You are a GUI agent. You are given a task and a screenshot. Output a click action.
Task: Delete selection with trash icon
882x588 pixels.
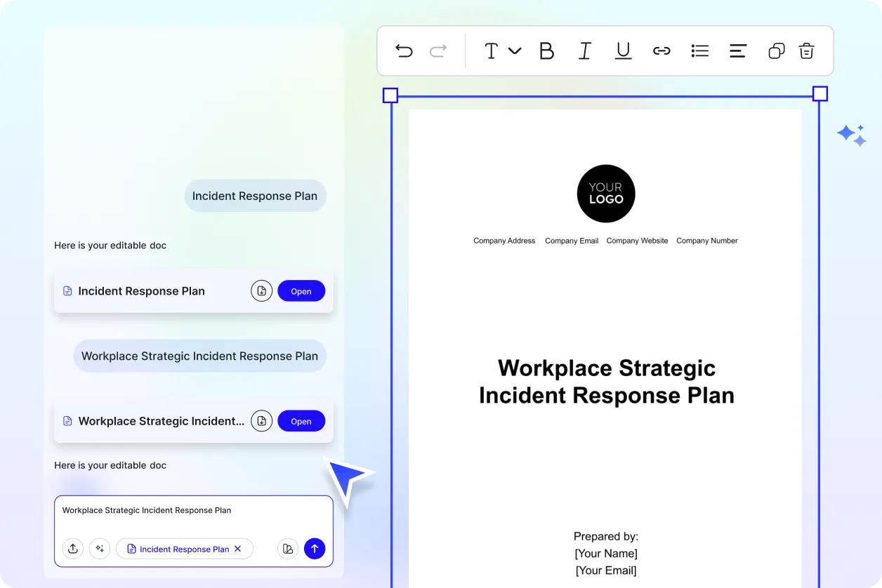pyautogui.click(x=806, y=51)
